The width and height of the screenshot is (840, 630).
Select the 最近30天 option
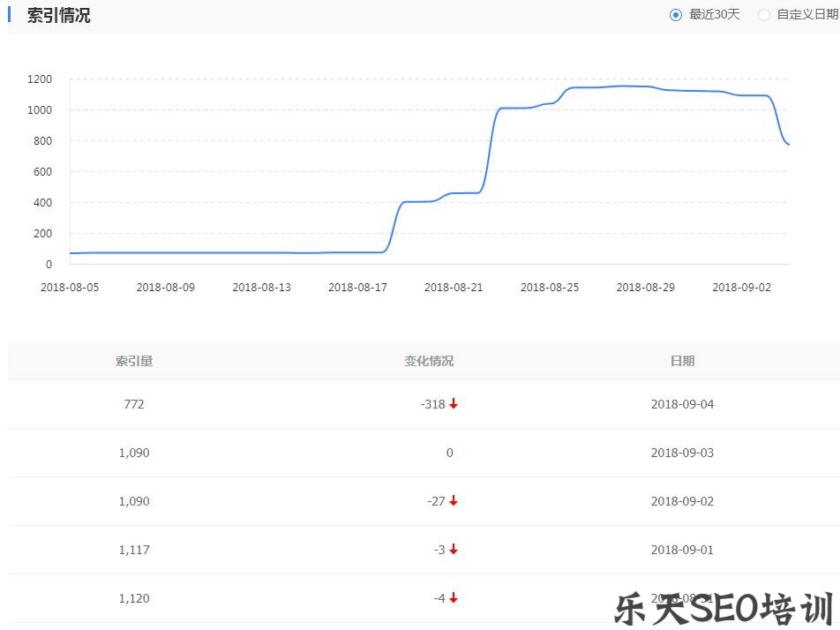pos(716,14)
